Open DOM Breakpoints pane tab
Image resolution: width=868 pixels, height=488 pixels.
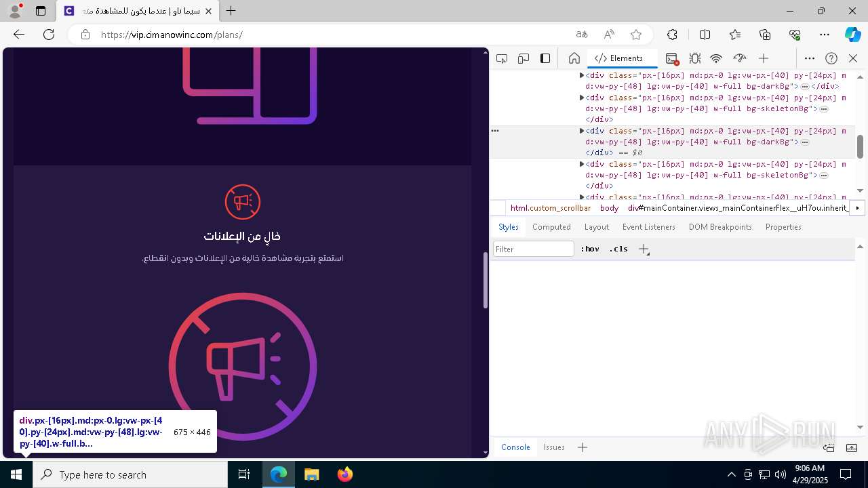(720, 227)
